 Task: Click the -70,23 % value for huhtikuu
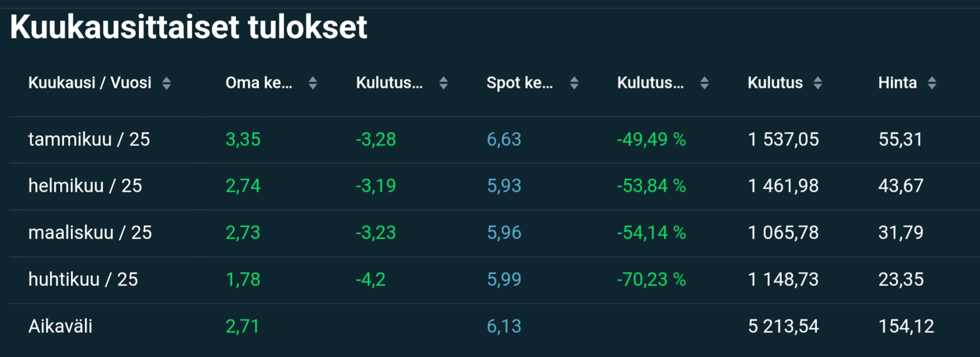[x=651, y=279]
